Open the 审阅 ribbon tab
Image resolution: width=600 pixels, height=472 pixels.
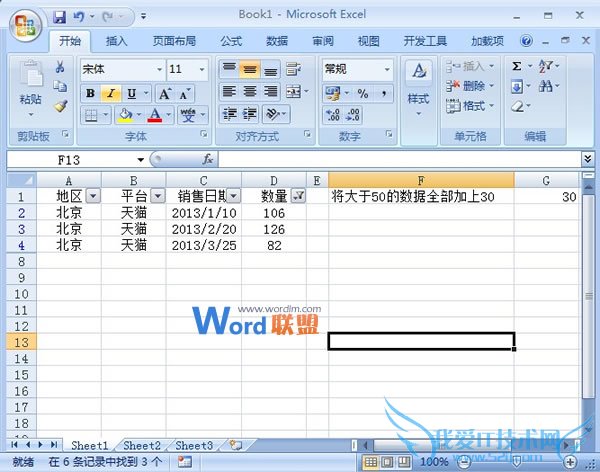point(323,41)
